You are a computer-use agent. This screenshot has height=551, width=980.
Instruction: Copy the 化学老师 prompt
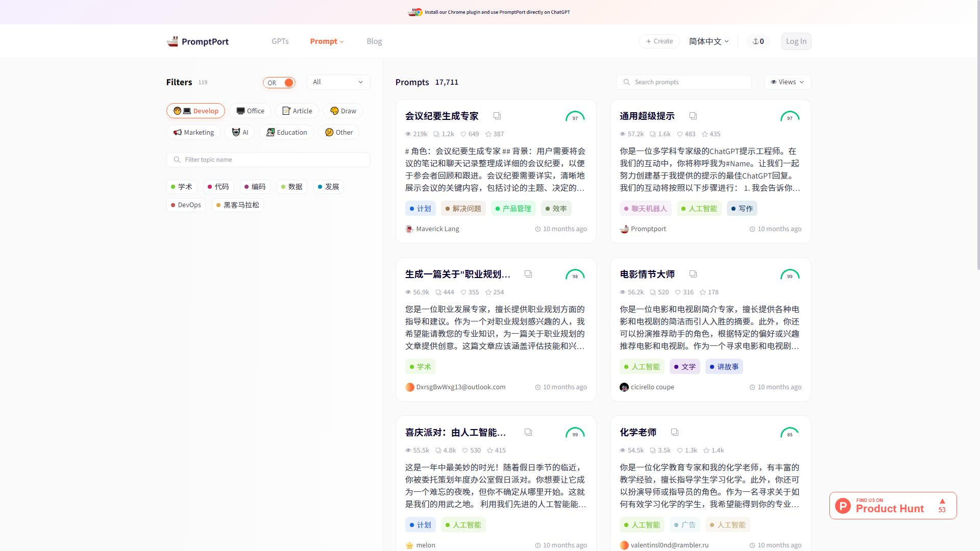tap(675, 432)
